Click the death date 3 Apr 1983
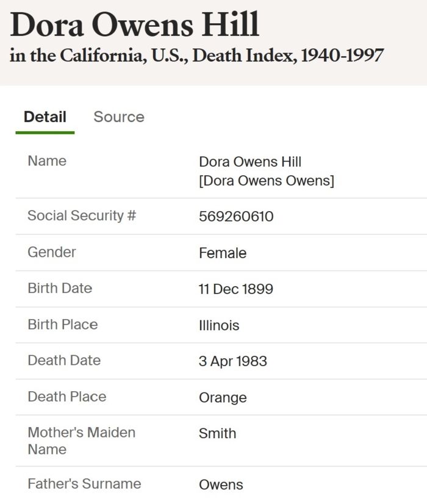 [233, 361]
